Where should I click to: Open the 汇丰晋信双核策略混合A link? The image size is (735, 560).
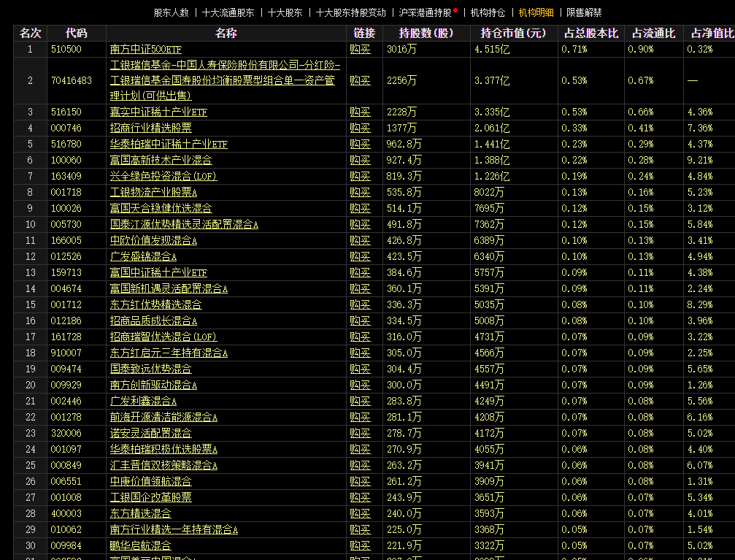tap(163, 465)
